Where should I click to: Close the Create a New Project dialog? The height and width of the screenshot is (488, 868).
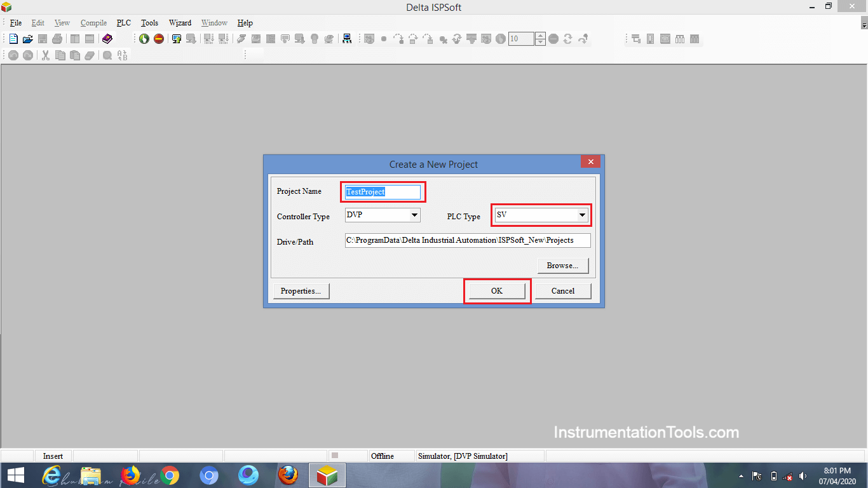[591, 162]
